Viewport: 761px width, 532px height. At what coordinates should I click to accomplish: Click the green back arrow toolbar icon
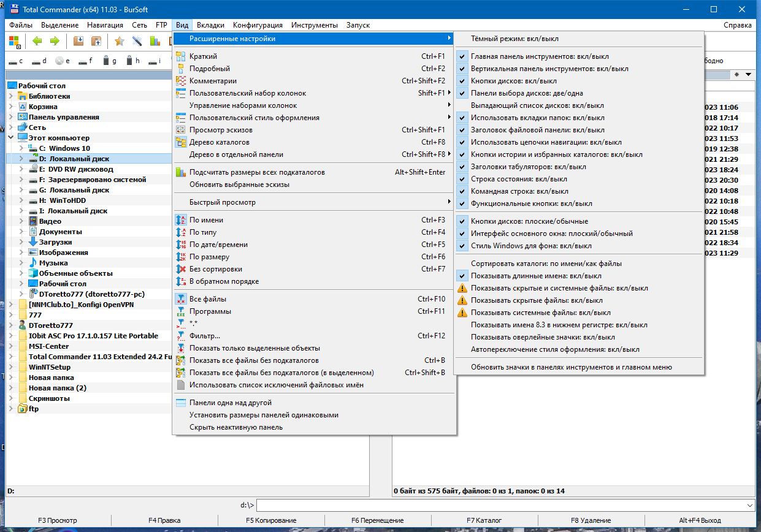pyautogui.click(x=37, y=41)
